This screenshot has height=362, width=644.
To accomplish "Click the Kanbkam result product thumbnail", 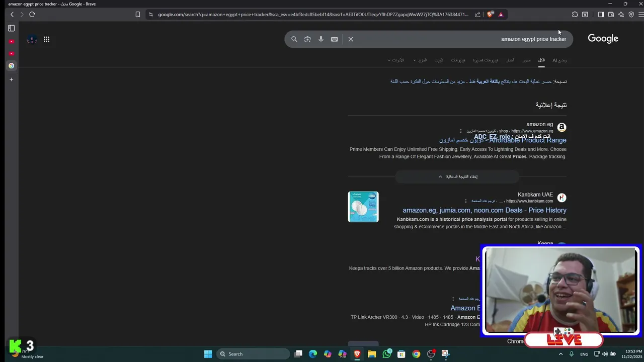I will point(363,207).
